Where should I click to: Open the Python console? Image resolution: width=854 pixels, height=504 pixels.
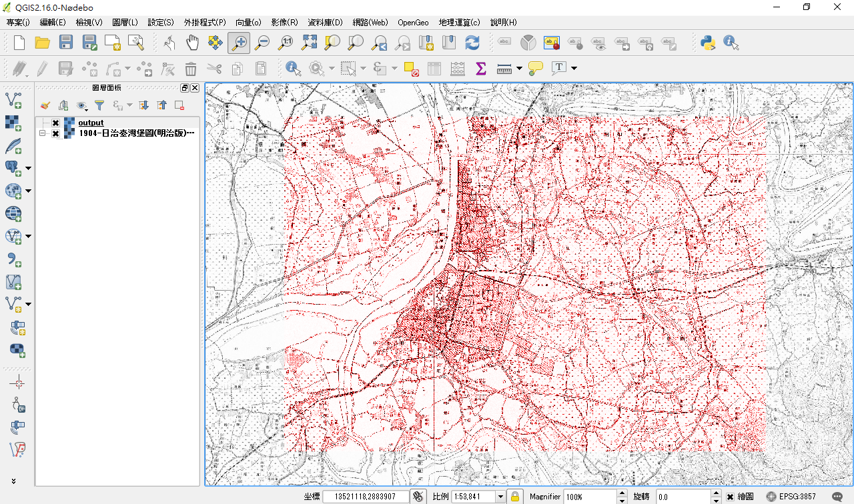tap(708, 43)
